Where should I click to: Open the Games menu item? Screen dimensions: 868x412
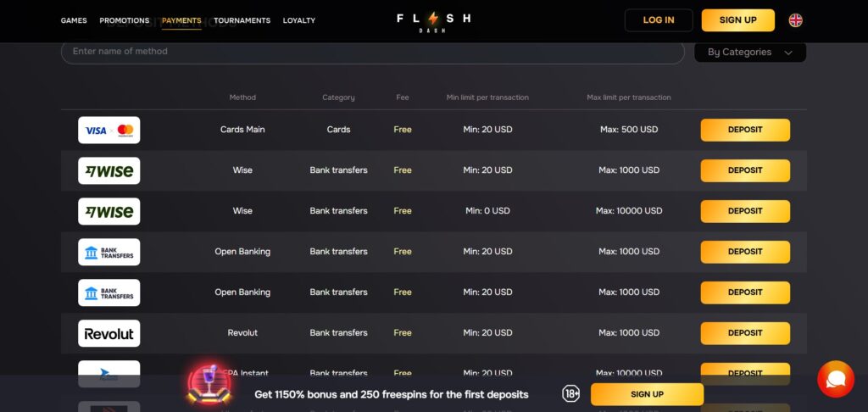point(74,20)
